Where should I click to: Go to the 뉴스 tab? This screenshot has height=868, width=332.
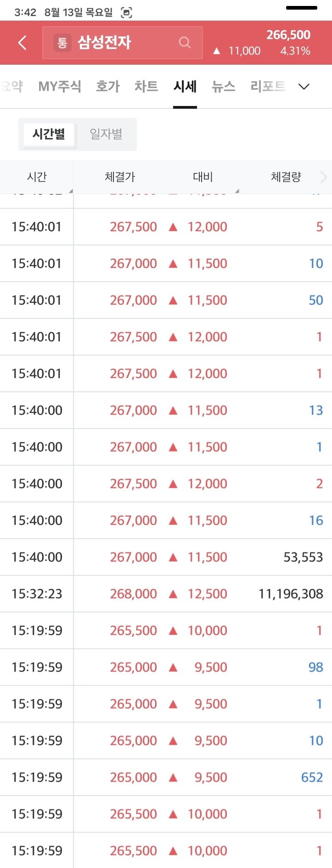pos(224,86)
